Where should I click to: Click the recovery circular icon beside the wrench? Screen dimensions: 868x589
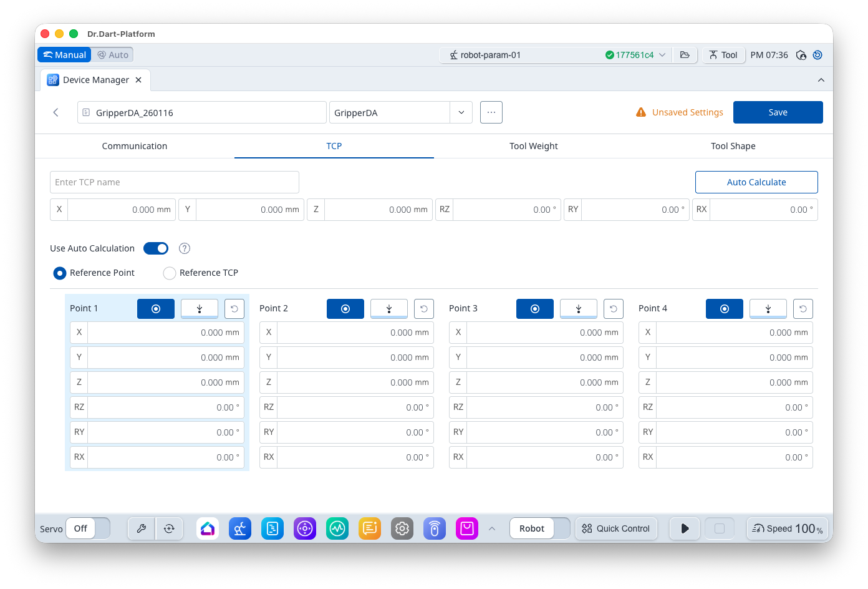pyautogui.click(x=169, y=528)
